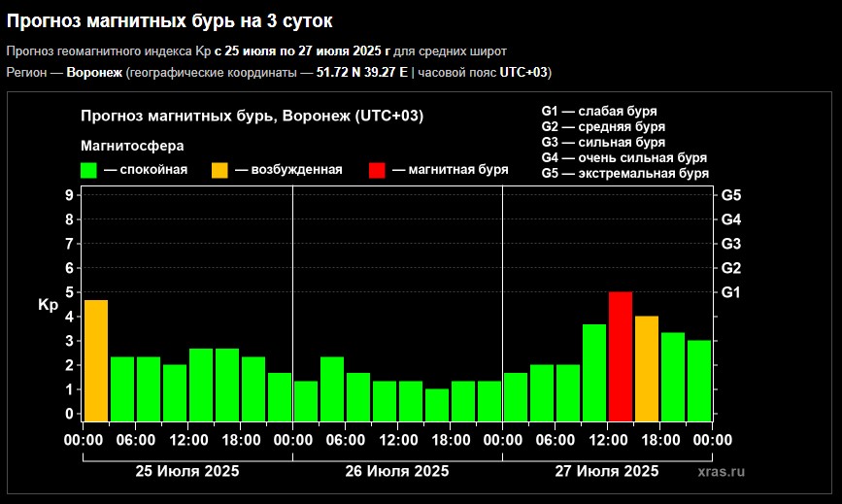Click the "25 Июля 2025" date label
The width and height of the screenshot is (842, 504).
tap(186, 472)
